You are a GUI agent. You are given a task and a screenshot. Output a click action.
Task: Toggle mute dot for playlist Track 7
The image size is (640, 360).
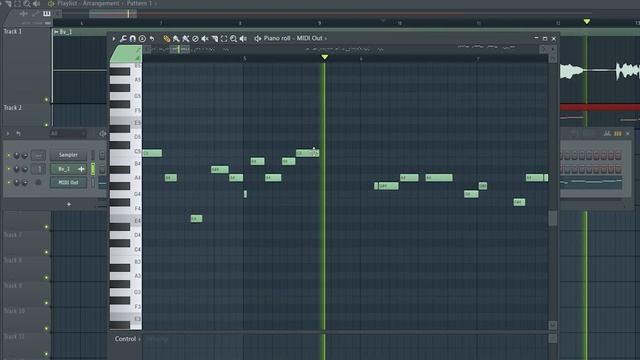(x=46, y=252)
